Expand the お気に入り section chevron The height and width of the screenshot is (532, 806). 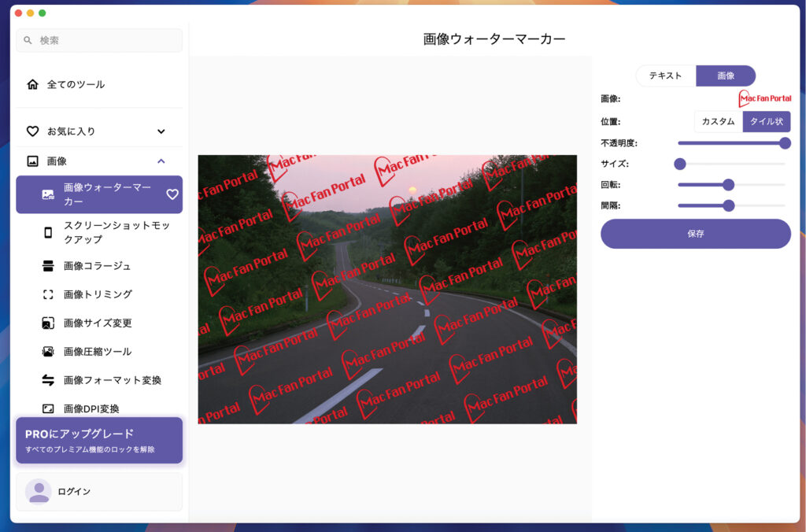click(x=161, y=131)
